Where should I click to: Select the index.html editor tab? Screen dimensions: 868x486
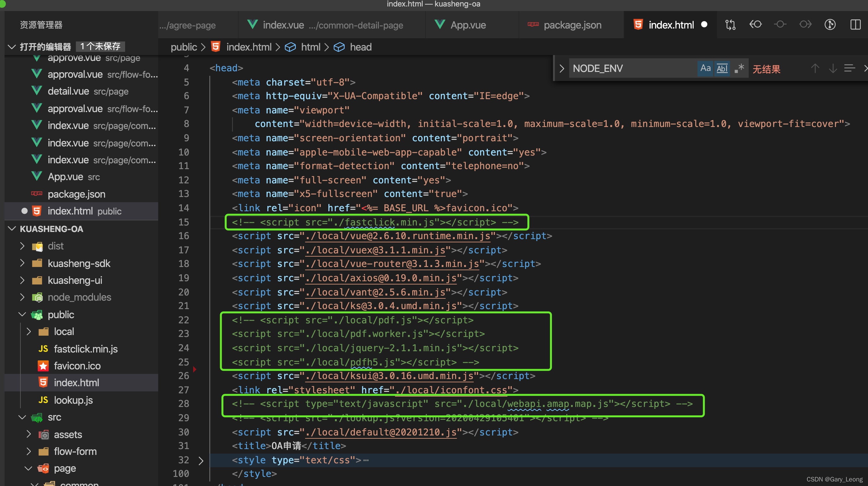(671, 25)
